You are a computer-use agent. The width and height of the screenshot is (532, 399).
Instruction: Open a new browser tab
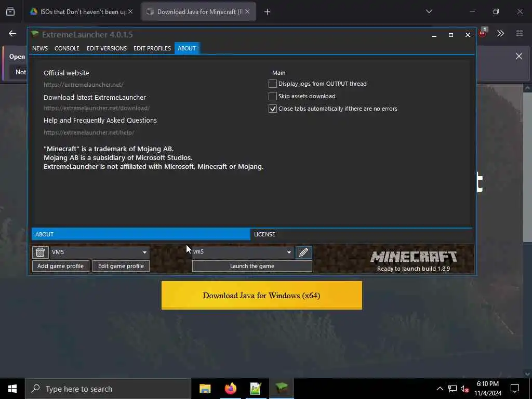pos(267,12)
